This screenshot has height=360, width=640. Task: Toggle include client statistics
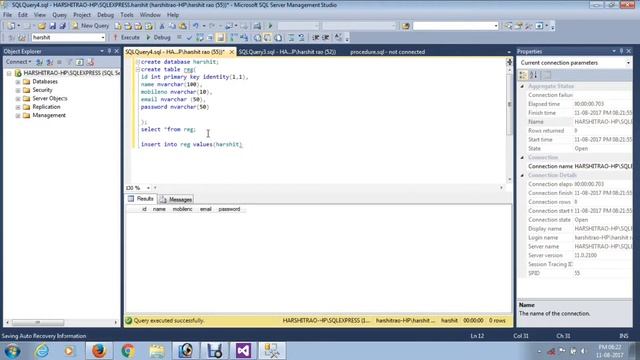[244, 38]
